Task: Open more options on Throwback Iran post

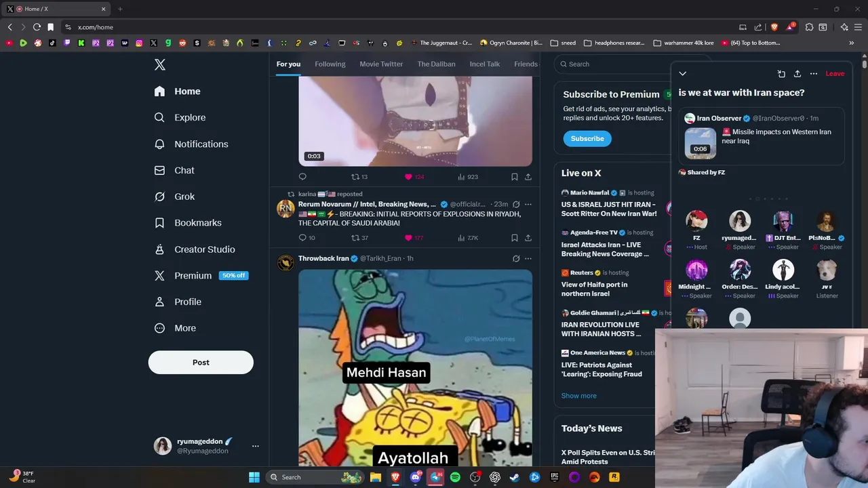Action: coord(528,258)
